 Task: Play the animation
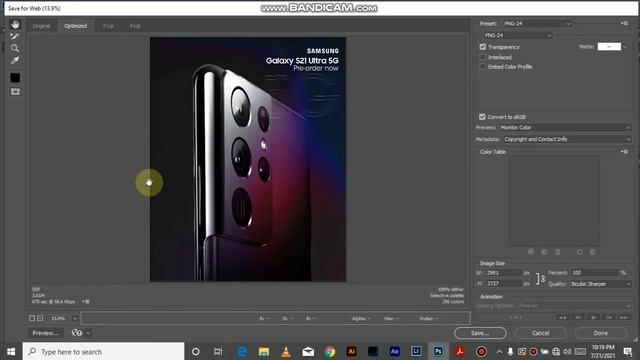[593, 318]
